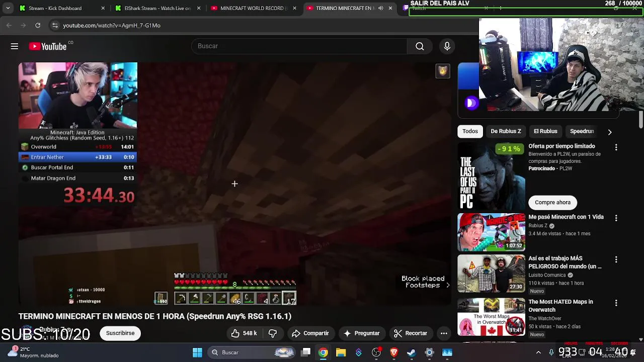This screenshot has width=644, height=362.
Task: Close the MINECRAFT WORLD RECORD tab
Action: (x=294, y=8)
